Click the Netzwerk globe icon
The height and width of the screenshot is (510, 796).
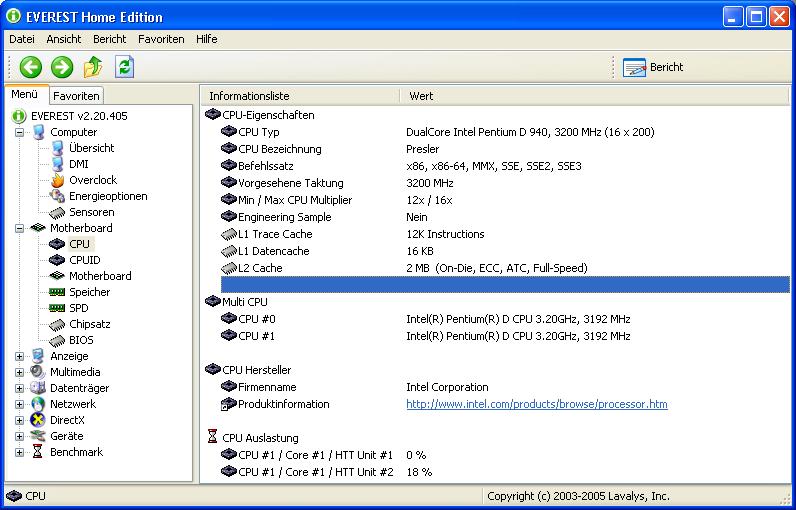pyautogui.click(x=38, y=404)
